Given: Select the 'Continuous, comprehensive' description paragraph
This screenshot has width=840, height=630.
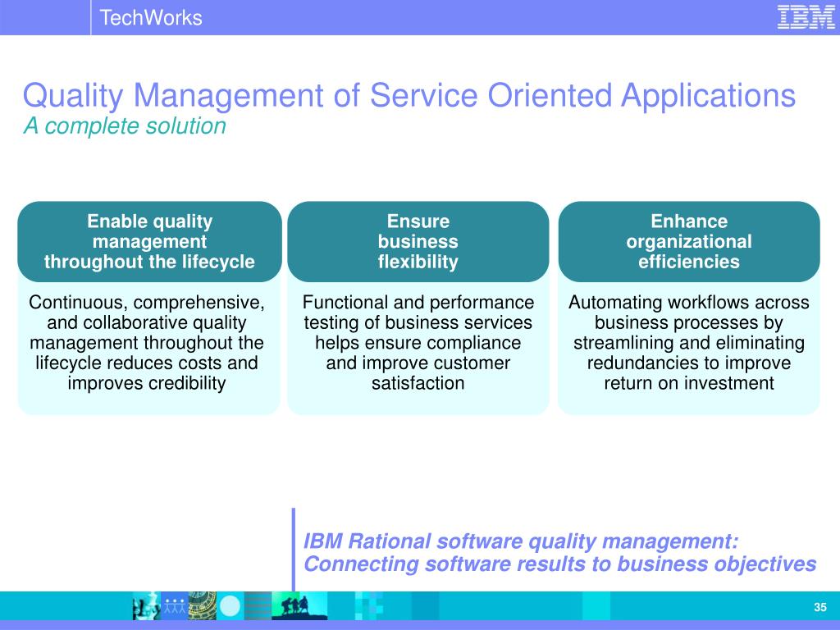Looking at the screenshot, I should click(147, 343).
